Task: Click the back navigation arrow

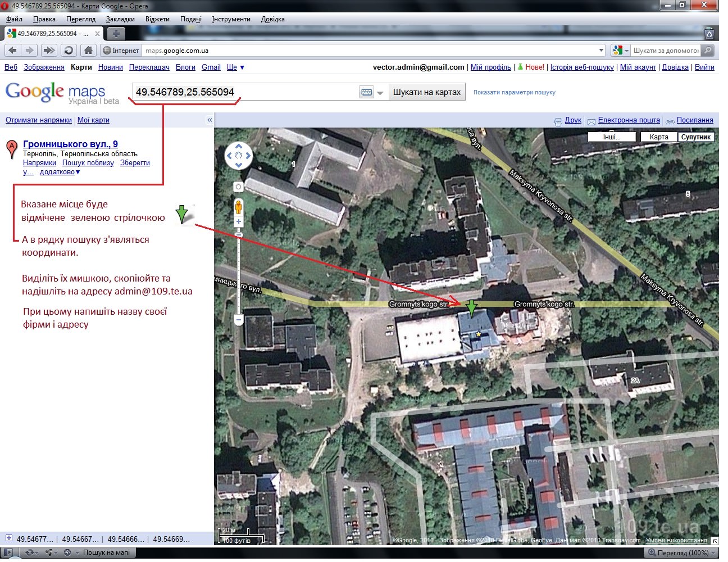Action: point(12,51)
